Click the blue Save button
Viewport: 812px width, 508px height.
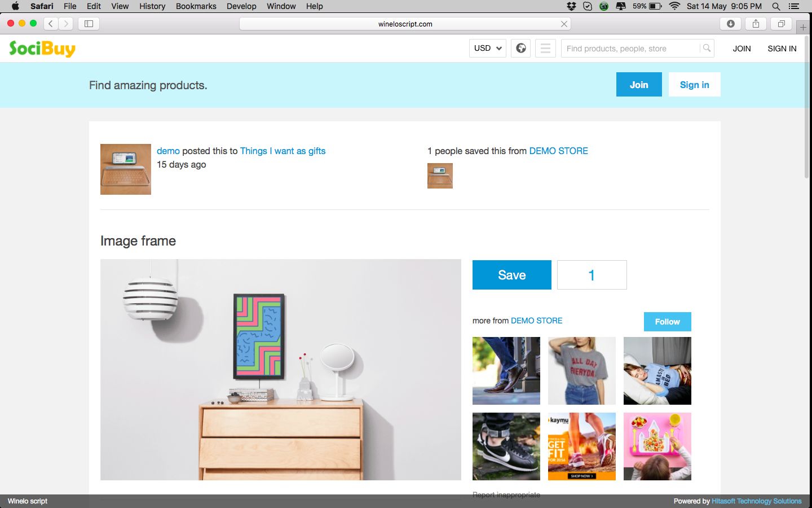click(x=512, y=275)
